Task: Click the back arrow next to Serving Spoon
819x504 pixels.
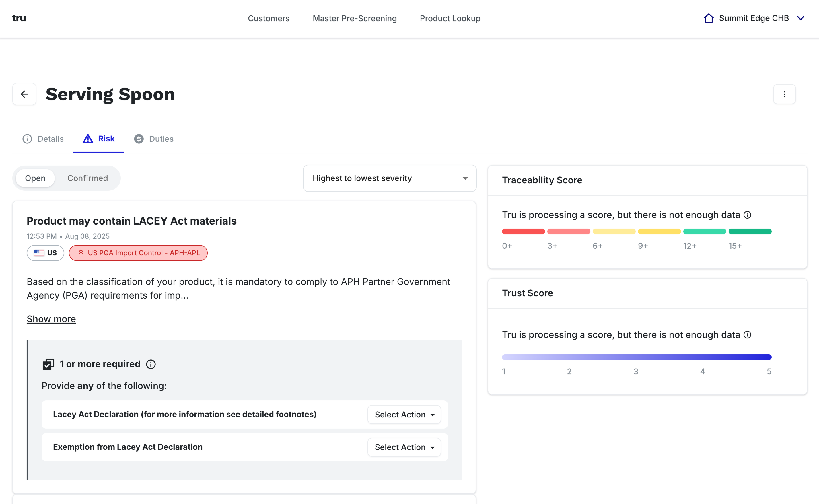Action: 24,94
